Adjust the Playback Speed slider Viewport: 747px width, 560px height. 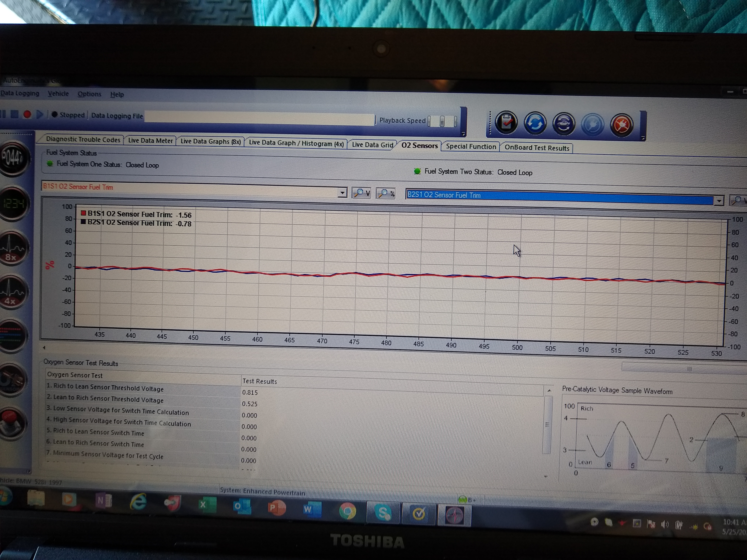[x=442, y=121]
